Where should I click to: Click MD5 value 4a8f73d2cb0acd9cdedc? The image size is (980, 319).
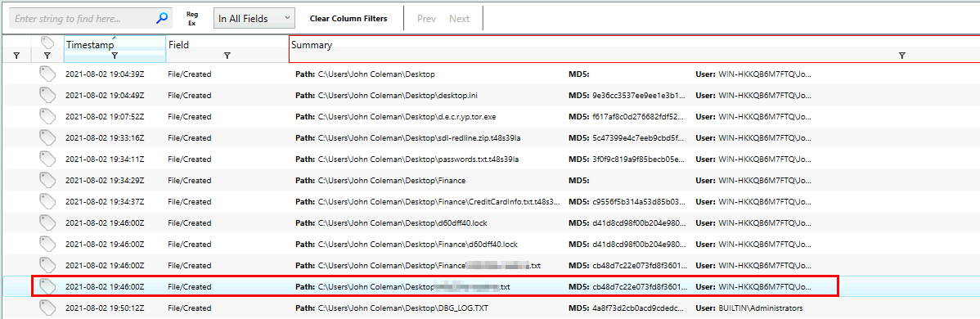638,308
